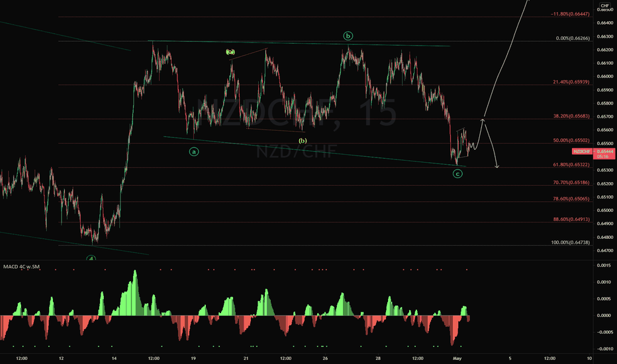Click date 10 on the time axis
The width and height of the screenshot is (617, 364).
point(589,359)
